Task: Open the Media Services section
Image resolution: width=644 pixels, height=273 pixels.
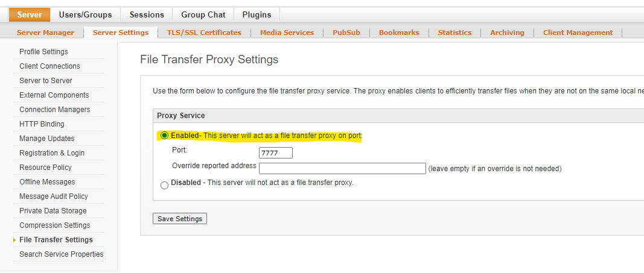Action: [x=287, y=33]
